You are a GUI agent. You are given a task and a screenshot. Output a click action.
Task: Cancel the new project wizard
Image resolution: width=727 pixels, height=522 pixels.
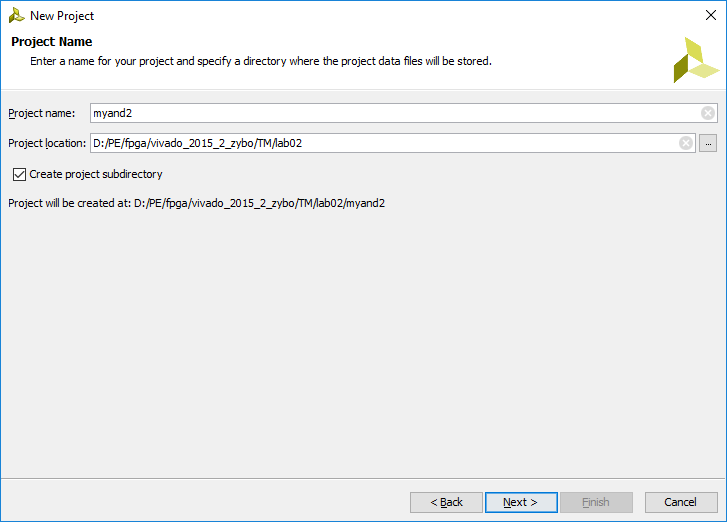pyautogui.click(x=681, y=503)
